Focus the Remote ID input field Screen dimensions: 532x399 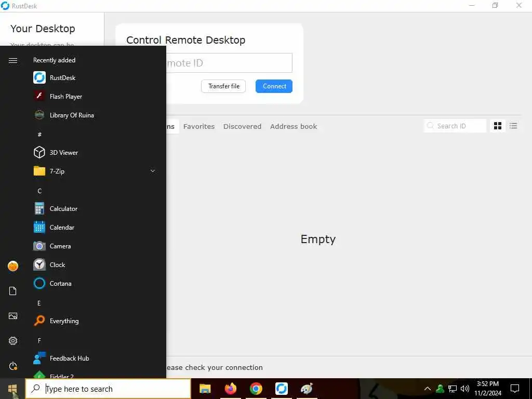pos(229,63)
